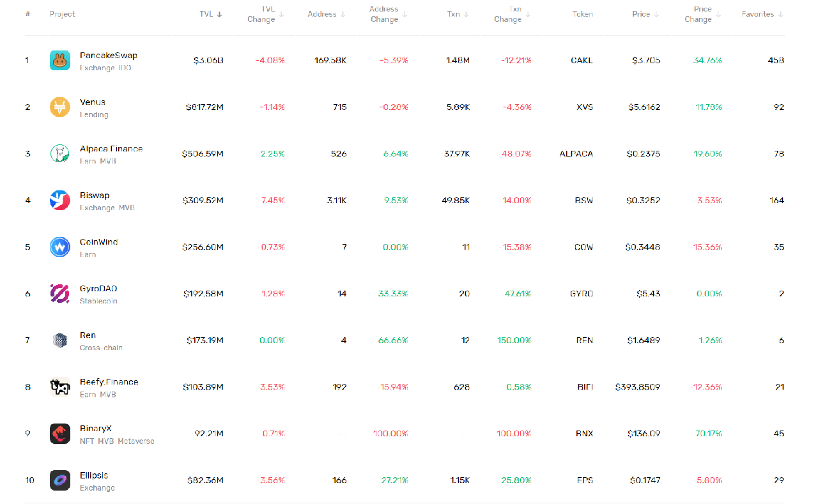Click the Token column header

tap(582, 14)
